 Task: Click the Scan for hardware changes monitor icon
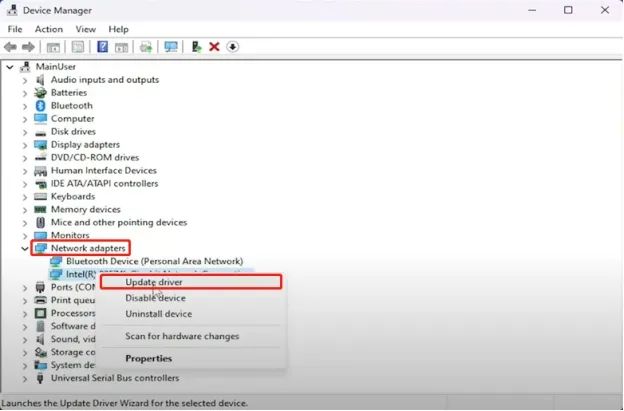pos(171,47)
